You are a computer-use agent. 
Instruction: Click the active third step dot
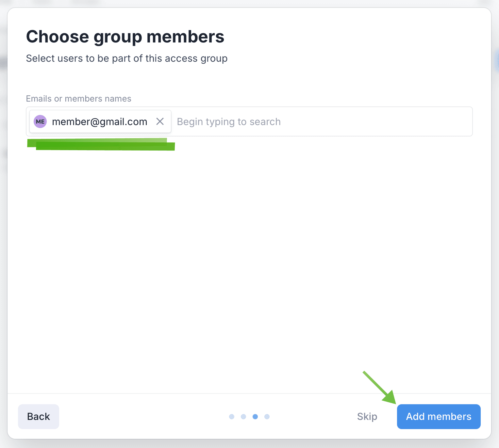pyautogui.click(x=255, y=417)
